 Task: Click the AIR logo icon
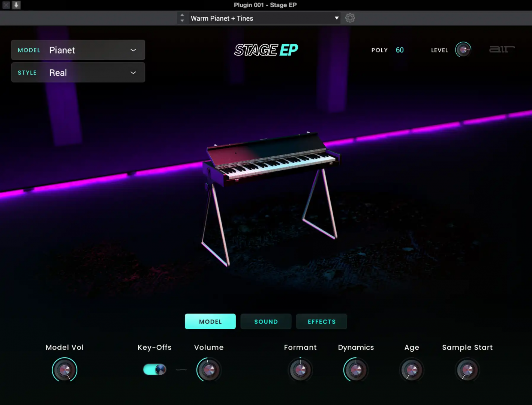click(x=502, y=49)
